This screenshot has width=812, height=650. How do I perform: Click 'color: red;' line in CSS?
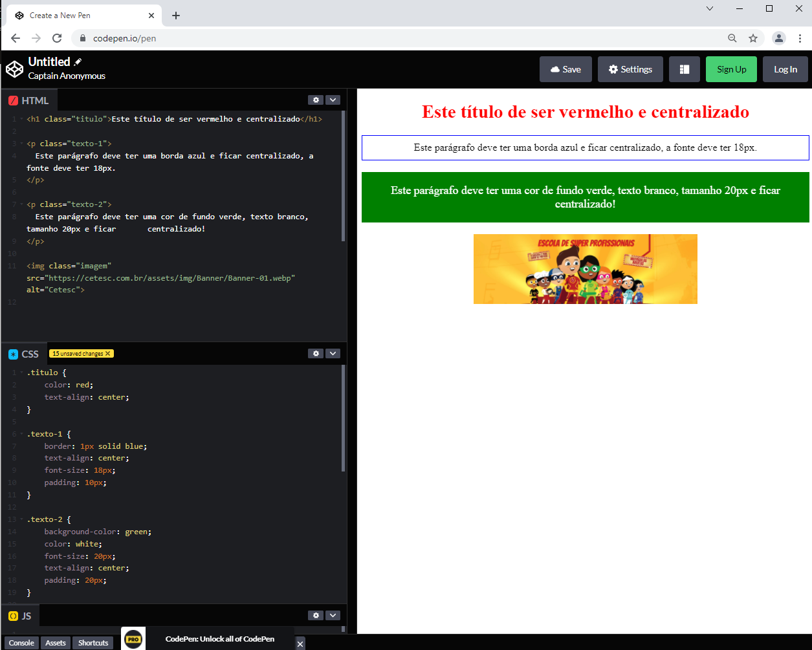(69, 385)
